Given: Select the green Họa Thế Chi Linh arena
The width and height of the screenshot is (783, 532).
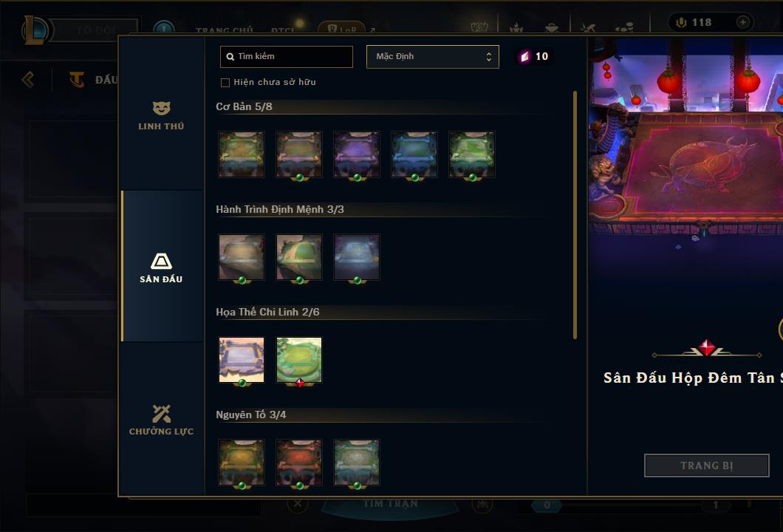Looking at the screenshot, I should (299, 360).
